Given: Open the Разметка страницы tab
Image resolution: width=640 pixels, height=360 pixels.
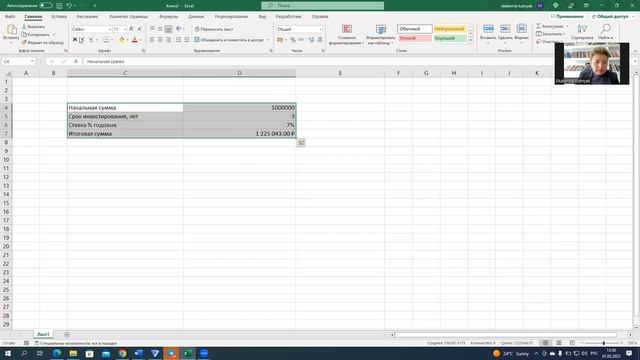Looking at the screenshot, I should point(129,17).
